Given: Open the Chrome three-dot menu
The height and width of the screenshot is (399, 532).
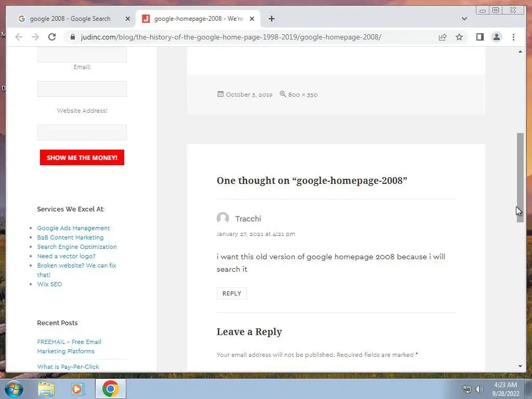Looking at the screenshot, I should coord(513,37).
